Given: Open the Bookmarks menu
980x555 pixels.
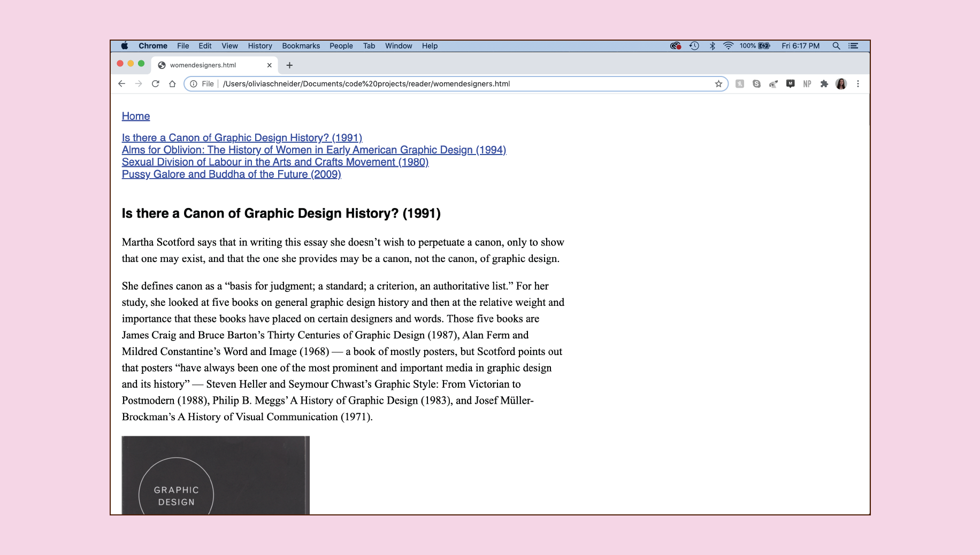Looking at the screenshot, I should 301,46.
